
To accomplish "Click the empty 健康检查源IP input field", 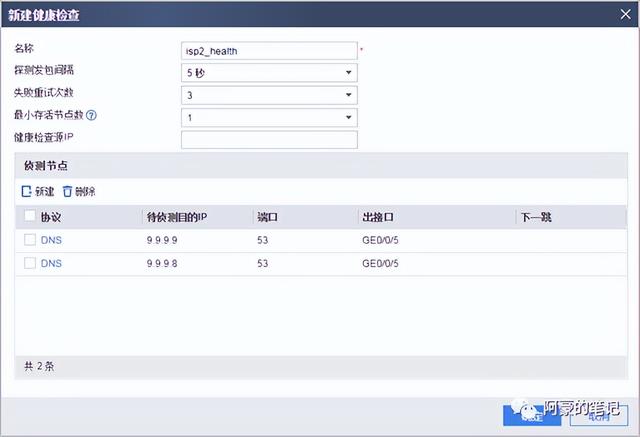I will coord(269,140).
